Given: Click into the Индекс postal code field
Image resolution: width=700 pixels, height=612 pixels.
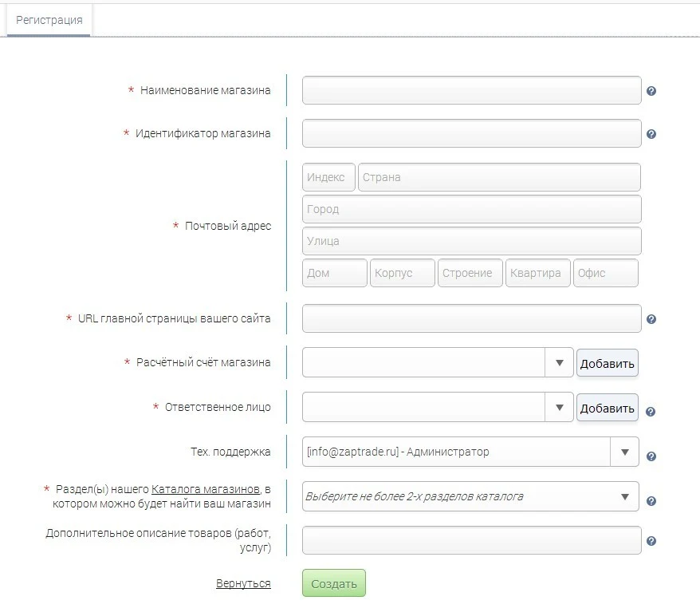Looking at the screenshot, I should coord(328,177).
